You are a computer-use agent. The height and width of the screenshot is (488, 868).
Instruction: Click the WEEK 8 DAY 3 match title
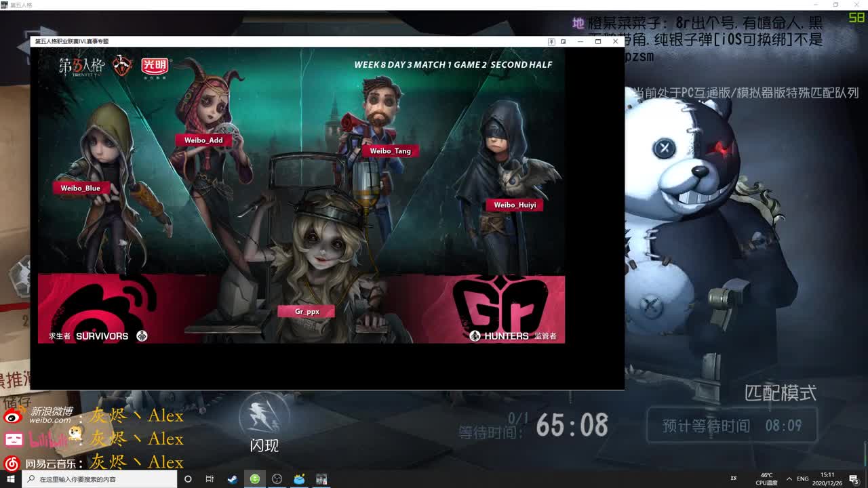click(453, 65)
